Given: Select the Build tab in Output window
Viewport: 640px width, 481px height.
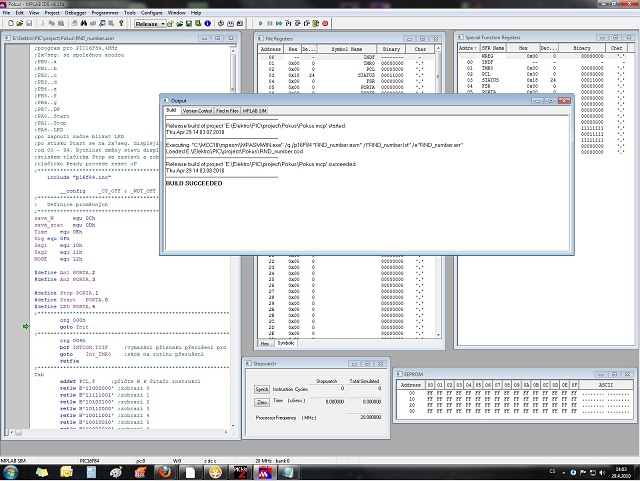Looking at the screenshot, I should point(171,110).
